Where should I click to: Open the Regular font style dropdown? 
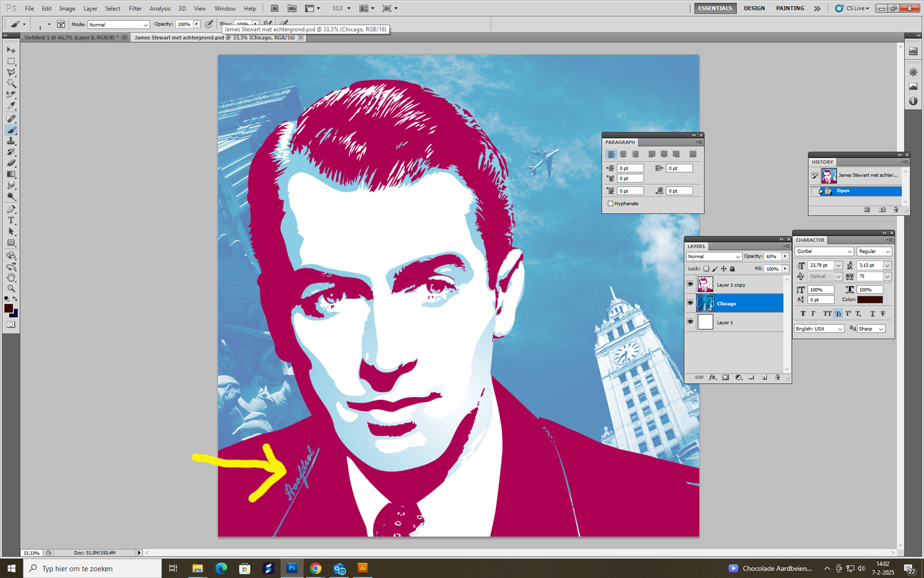click(874, 251)
